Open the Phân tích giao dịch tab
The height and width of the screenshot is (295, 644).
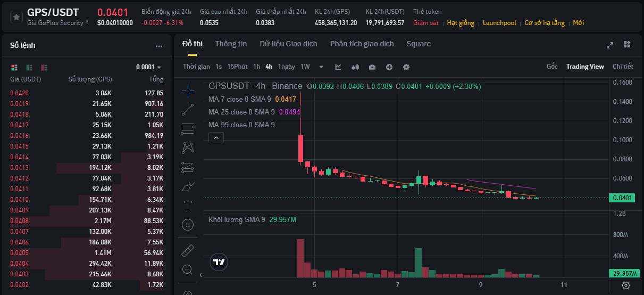coord(362,44)
